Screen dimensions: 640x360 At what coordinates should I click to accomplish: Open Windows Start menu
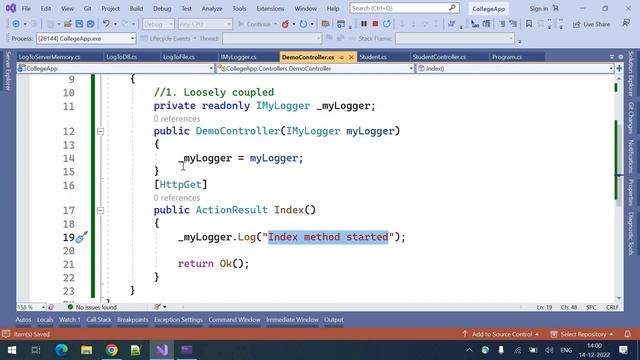pos(12,350)
